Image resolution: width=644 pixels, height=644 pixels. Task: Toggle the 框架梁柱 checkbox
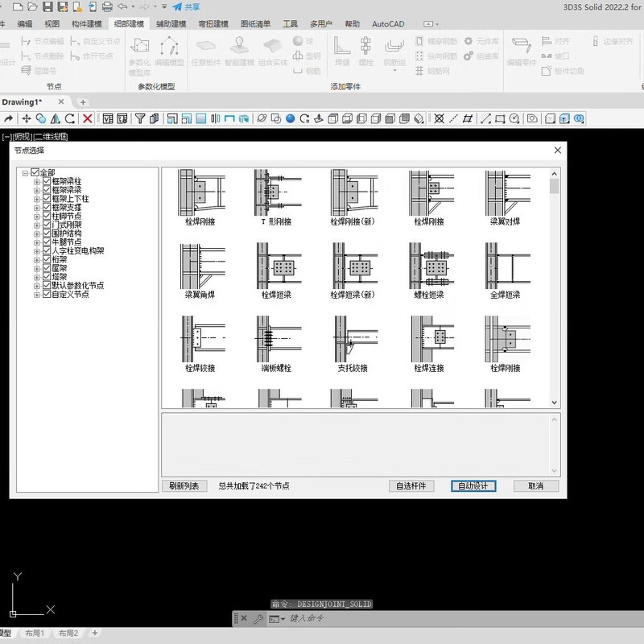[x=47, y=181]
